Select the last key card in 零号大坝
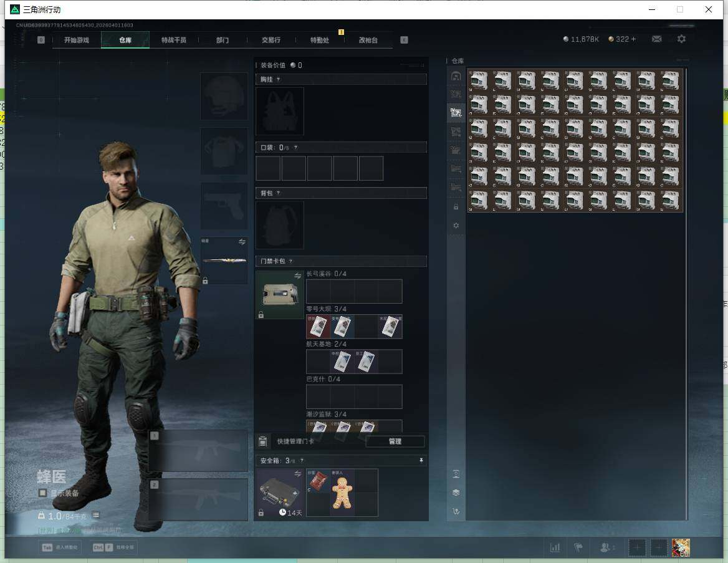This screenshot has height=563, width=728. click(390, 327)
